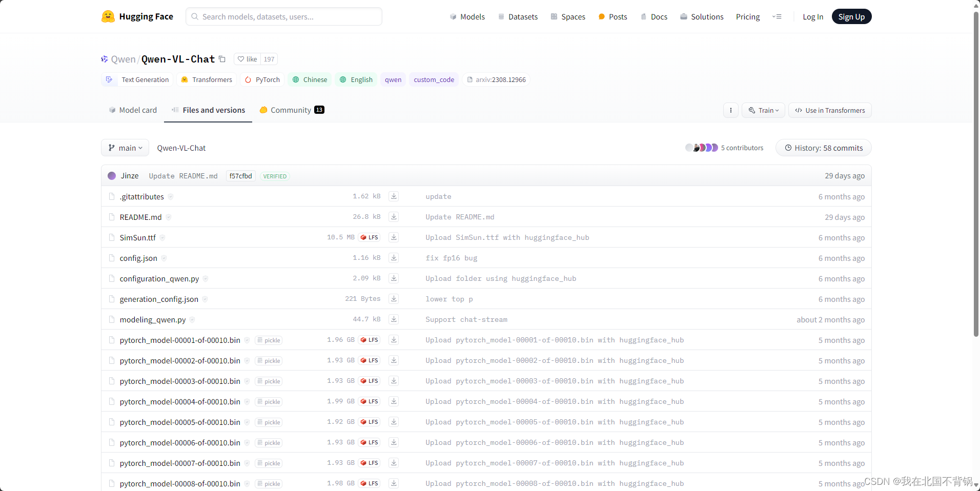Focus the search models input field

click(284, 16)
